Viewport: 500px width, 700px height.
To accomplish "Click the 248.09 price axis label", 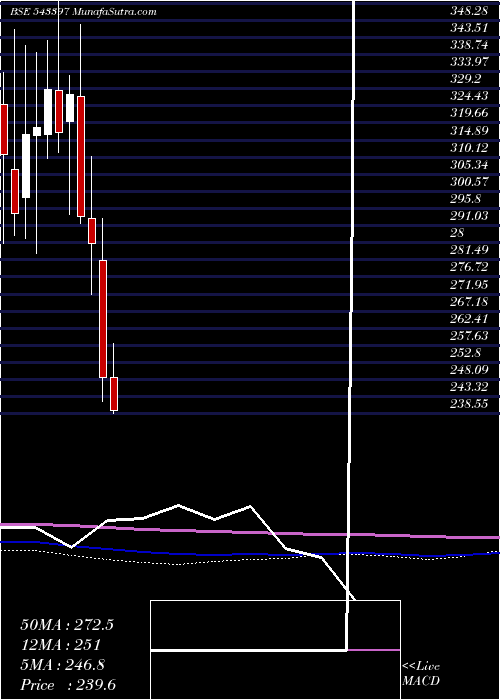I will point(471,369).
